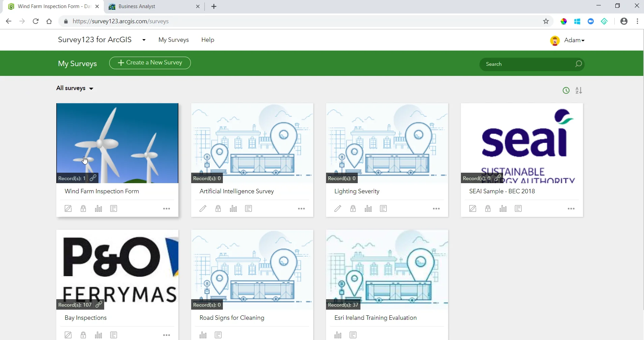Open design icon for SEAI Sample - BEC 2018
This screenshot has height=340, width=644.
point(473,208)
